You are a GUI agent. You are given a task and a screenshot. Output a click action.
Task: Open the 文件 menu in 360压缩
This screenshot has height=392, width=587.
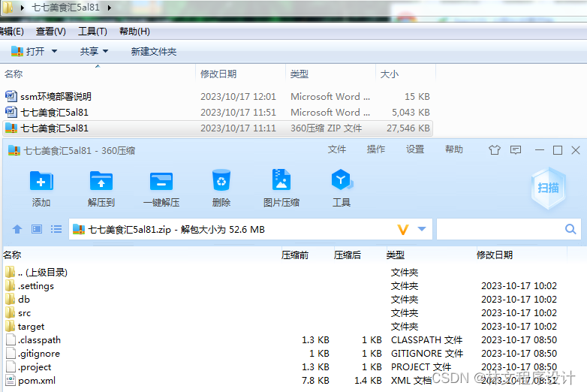pos(337,149)
